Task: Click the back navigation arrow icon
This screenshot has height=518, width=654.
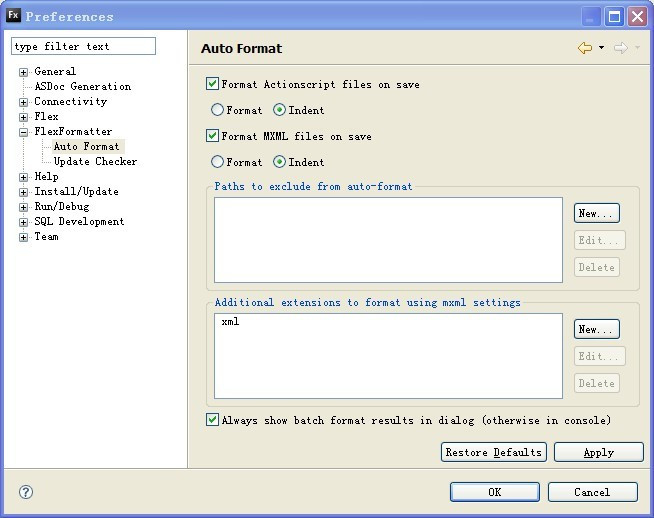Action: coord(585,48)
